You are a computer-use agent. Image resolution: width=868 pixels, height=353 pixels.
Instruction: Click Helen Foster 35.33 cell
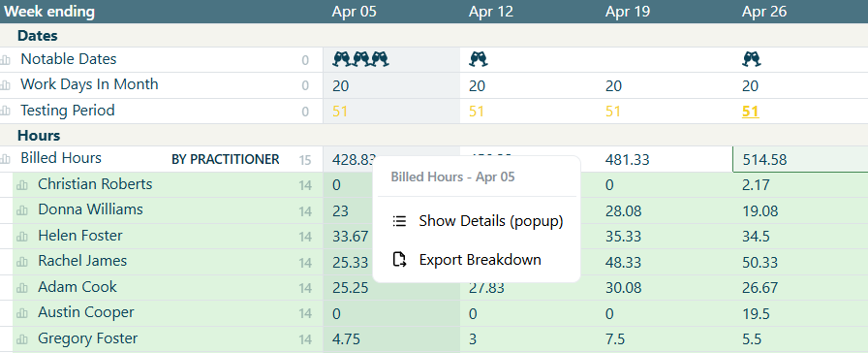pos(623,237)
